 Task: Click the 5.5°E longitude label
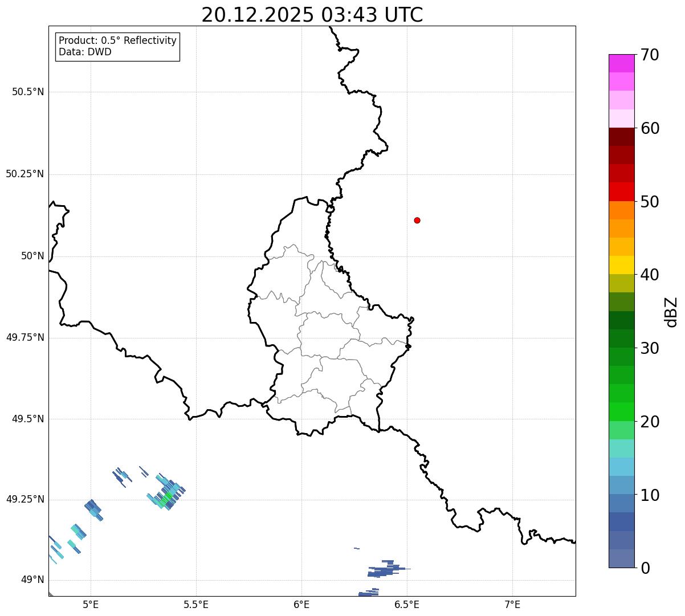click(196, 605)
